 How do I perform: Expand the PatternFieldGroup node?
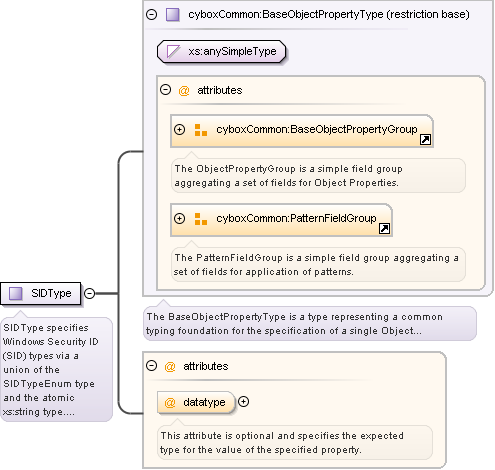coord(179,218)
